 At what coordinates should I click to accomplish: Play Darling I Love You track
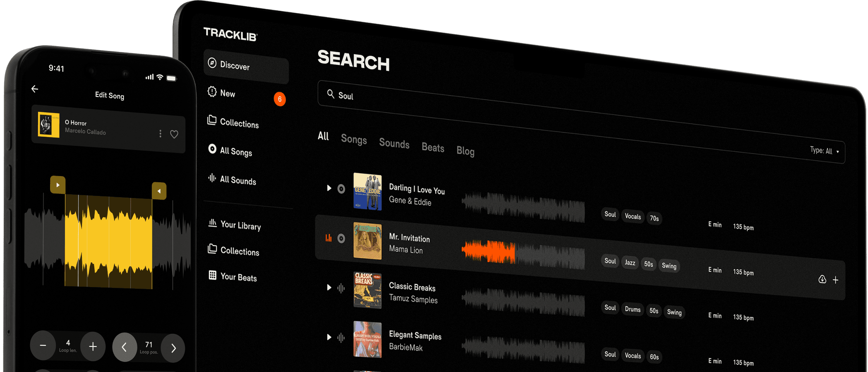point(329,188)
